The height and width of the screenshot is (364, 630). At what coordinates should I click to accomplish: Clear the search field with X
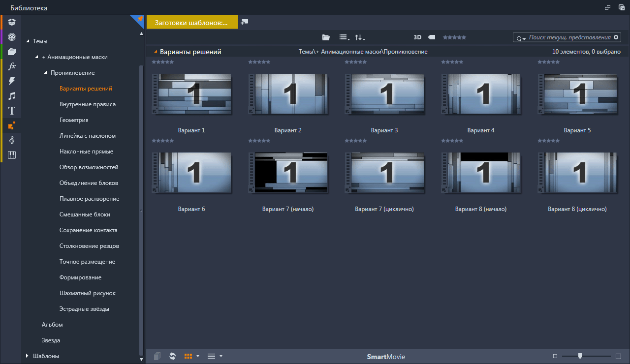616,37
